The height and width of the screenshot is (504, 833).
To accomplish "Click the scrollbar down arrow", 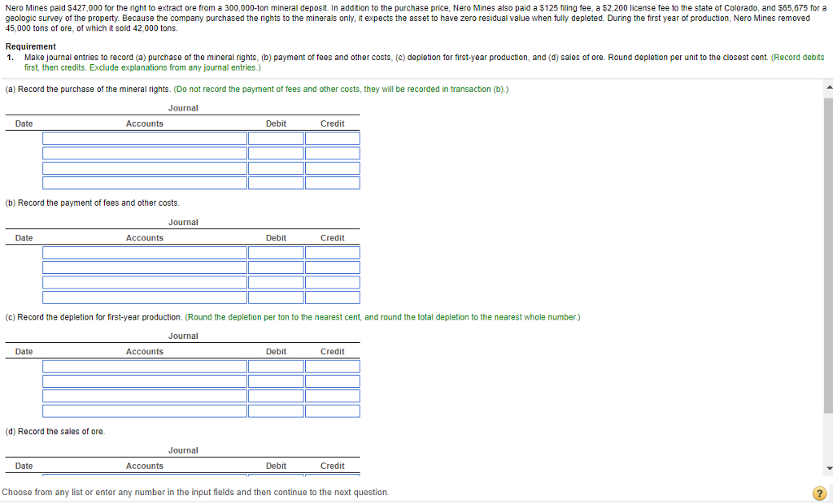I will pyautogui.click(x=828, y=468).
